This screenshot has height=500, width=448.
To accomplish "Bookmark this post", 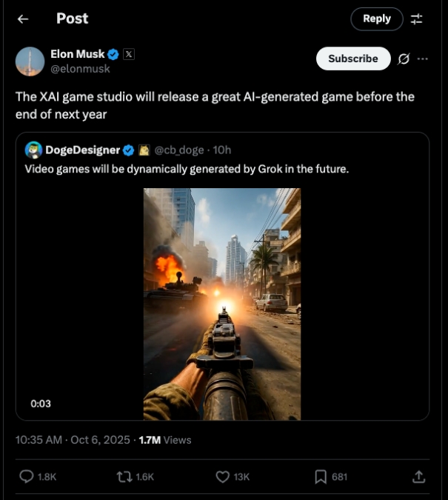I will tap(321, 477).
